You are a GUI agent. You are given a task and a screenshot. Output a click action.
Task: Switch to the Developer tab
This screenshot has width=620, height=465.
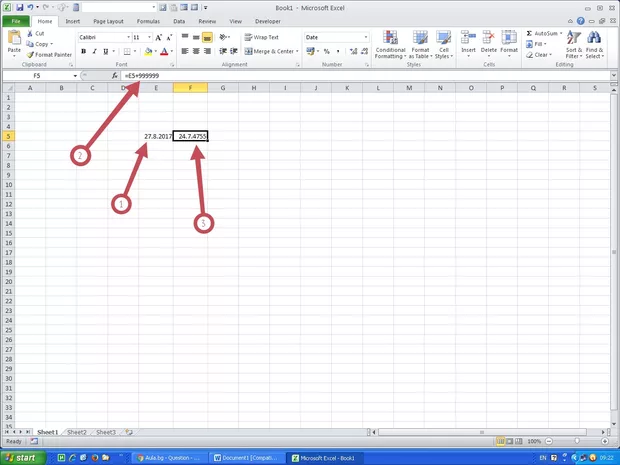[268, 21]
